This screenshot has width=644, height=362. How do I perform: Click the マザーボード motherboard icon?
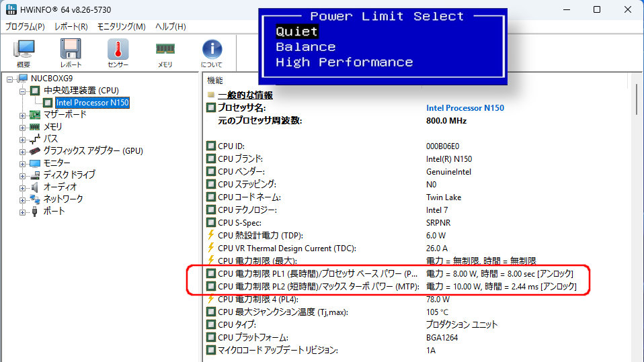pos(35,114)
